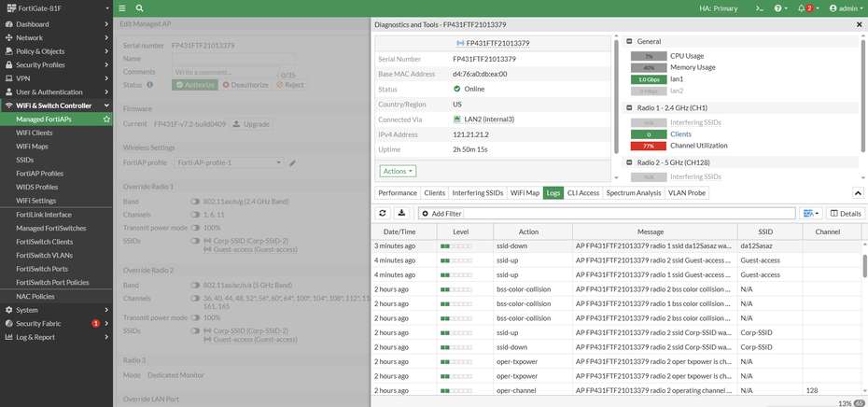
Task: Download the logs
Action: [402, 213]
